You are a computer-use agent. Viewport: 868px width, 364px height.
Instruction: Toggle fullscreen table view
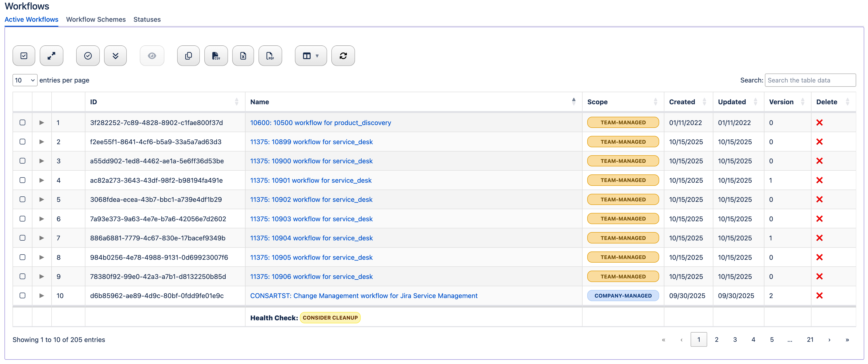click(x=52, y=56)
